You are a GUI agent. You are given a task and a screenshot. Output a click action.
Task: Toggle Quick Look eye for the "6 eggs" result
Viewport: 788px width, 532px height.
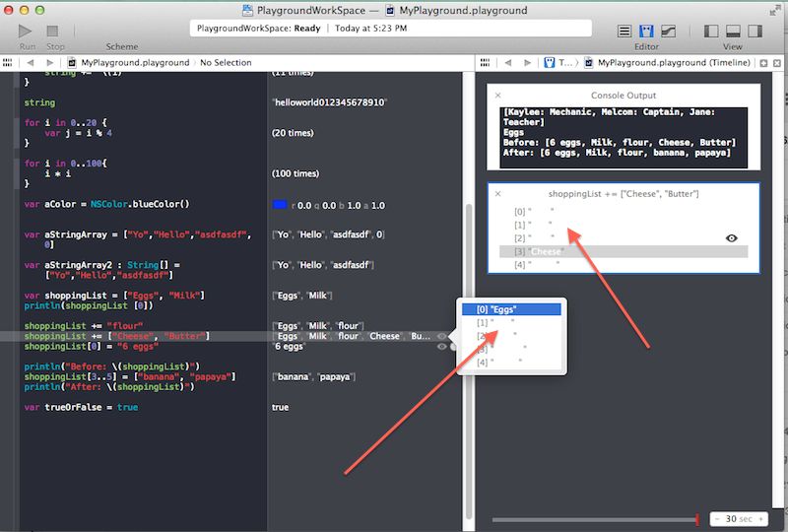[x=441, y=347]
